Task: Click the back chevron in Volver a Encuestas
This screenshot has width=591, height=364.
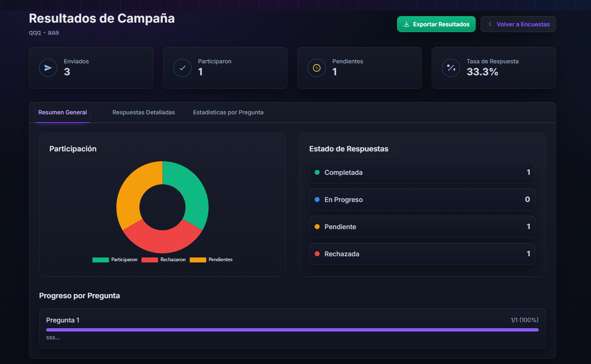Action: 490,24
